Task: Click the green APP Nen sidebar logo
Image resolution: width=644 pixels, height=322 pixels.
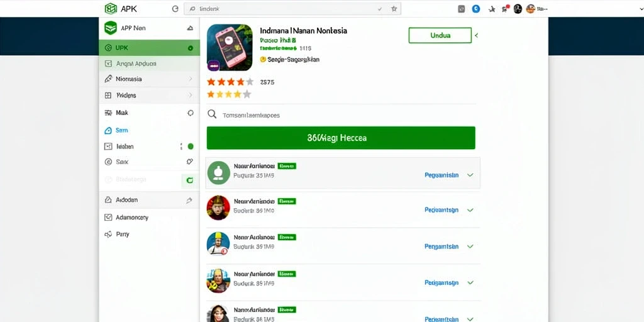Action: click(111, 28)
